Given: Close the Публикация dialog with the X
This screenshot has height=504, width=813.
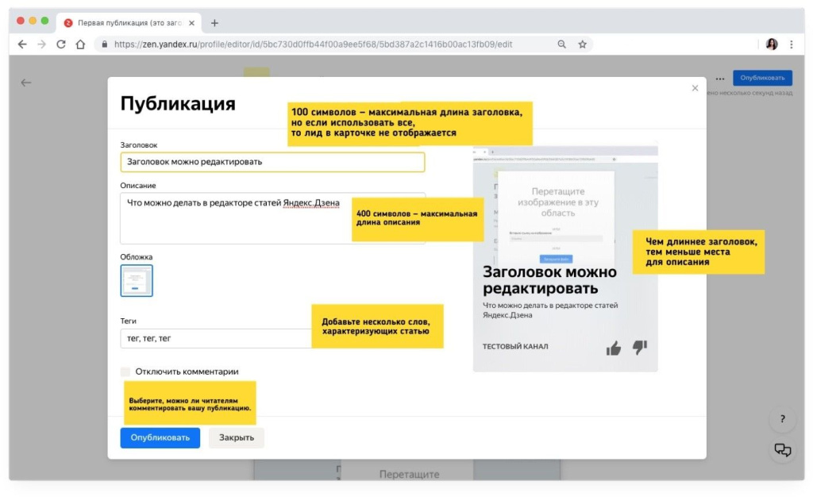Looking at the screenshot, I should tap(695, 88).
